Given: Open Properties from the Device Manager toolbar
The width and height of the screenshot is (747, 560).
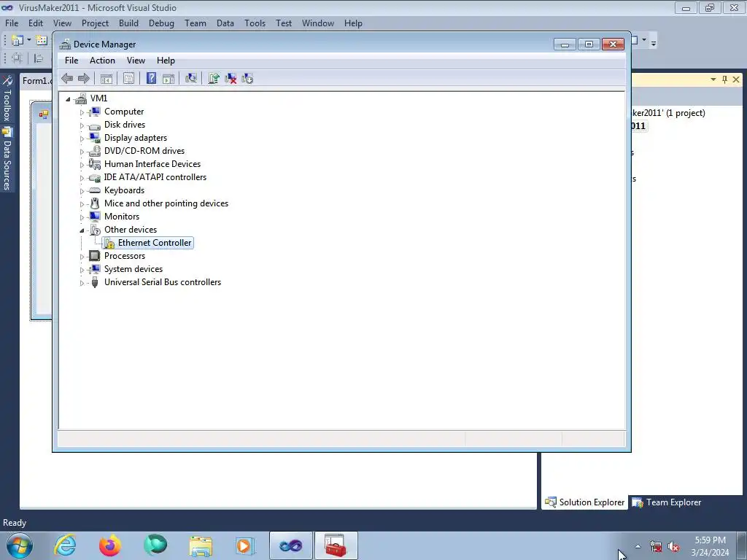Looking at the screenshot, I should tap(128, 79).
